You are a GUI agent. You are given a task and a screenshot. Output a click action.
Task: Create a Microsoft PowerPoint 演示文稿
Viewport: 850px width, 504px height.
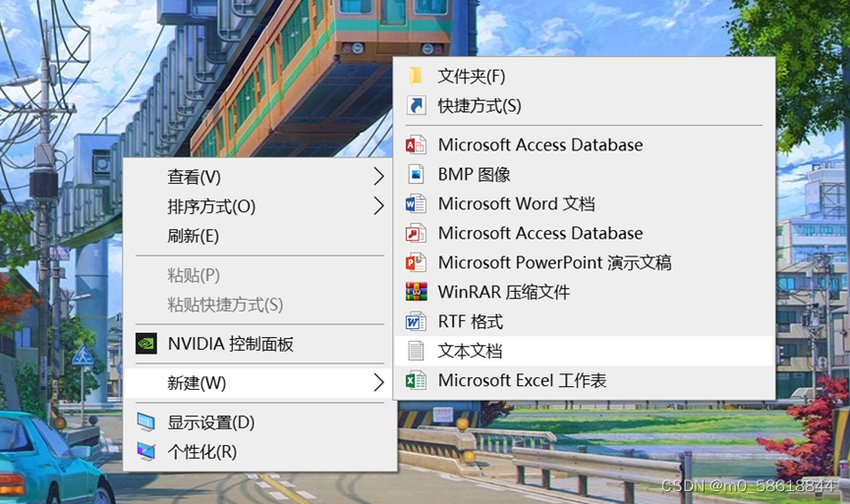coord(585,262)
